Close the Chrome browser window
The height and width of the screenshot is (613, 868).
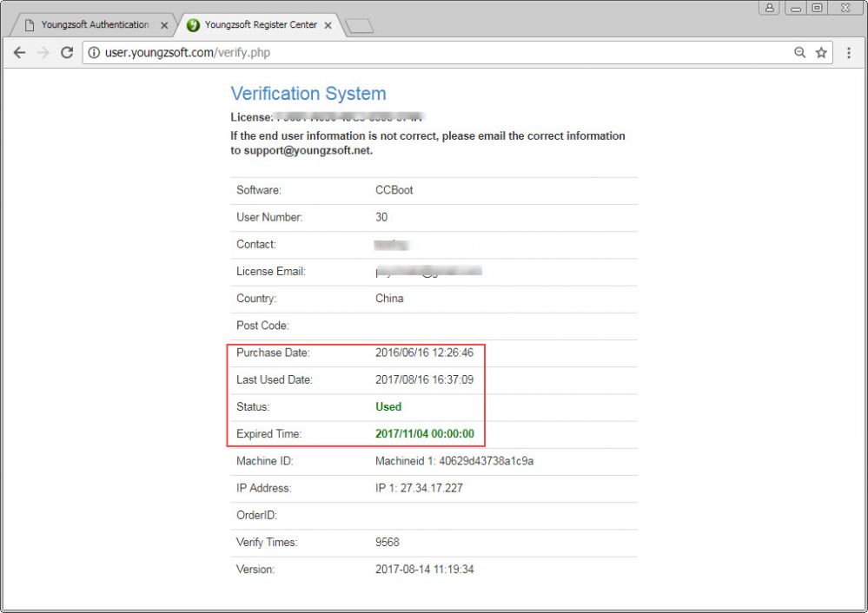(x=845, y=8)
